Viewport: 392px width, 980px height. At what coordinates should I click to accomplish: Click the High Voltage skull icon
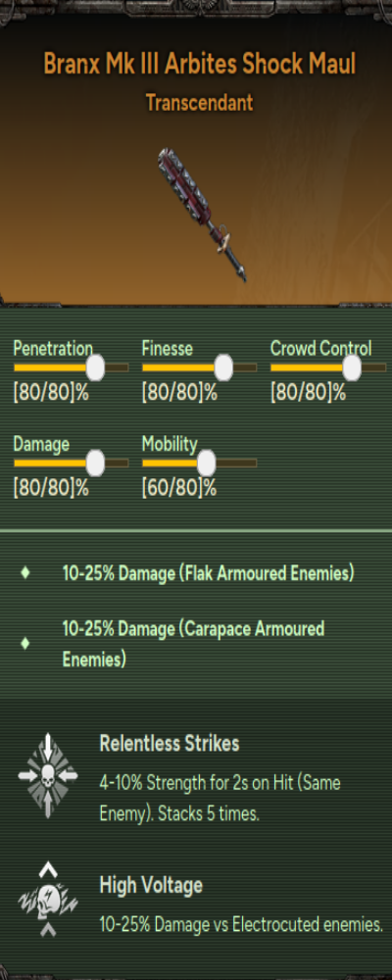tap(48, 901)
